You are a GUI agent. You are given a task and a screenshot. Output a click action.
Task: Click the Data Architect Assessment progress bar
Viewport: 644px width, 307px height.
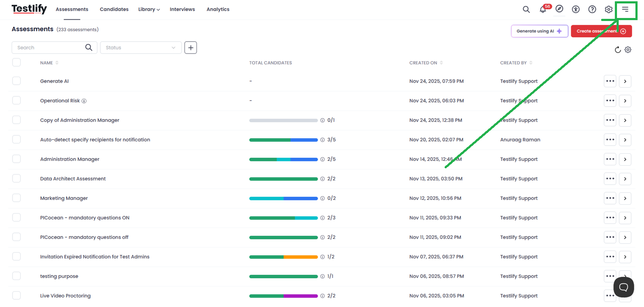283,179
